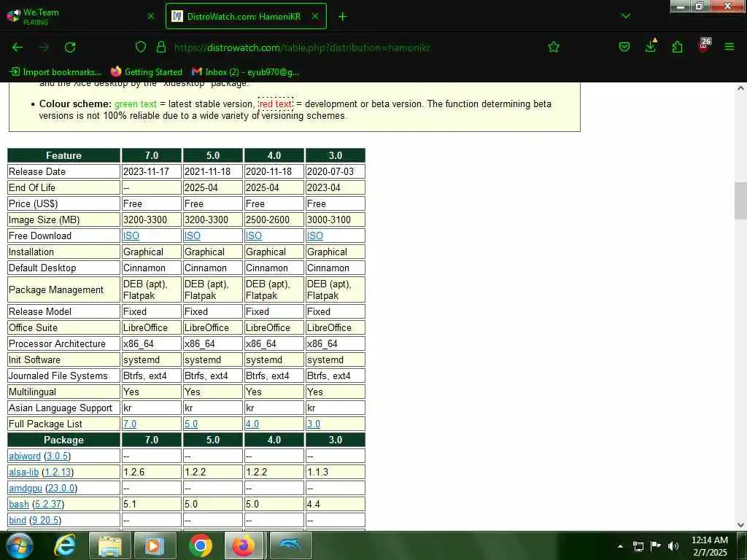This screenshot has width=747, height=560.
Task: Download ISO for version 3.0
Action: (x=315, y=236)
